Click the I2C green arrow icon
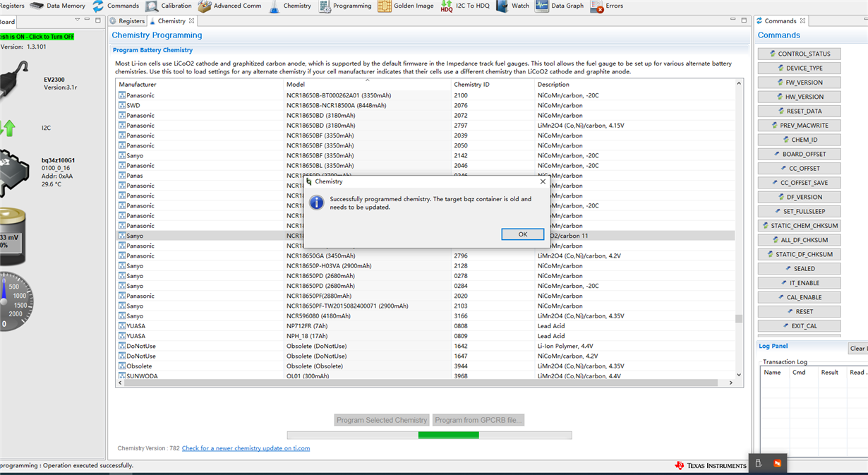 (x=8, y=128)
